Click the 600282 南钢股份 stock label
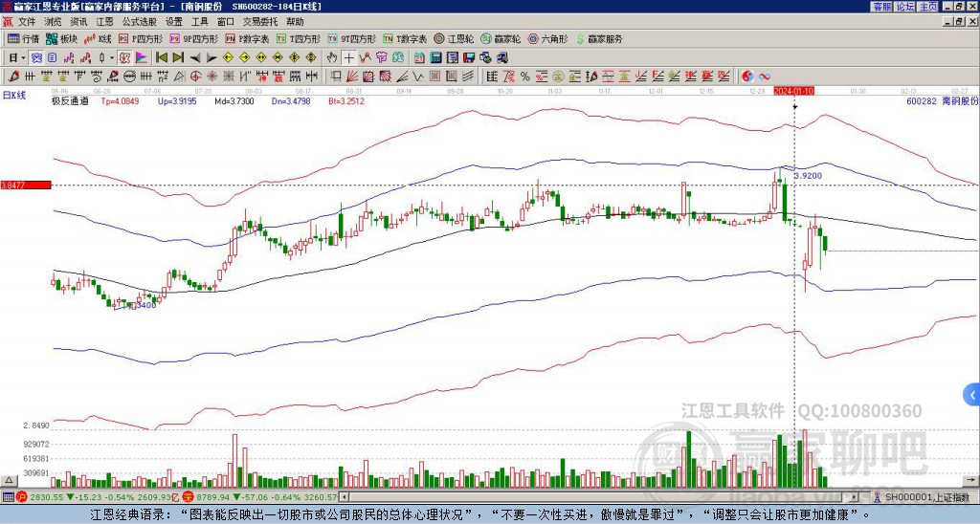This screenshot has height=524, width=980. coord(942,100)
